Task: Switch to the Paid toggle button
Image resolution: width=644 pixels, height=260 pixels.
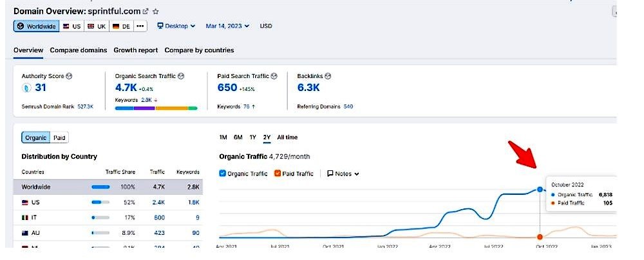Action: pyautogui.click(x=59, y=138)
